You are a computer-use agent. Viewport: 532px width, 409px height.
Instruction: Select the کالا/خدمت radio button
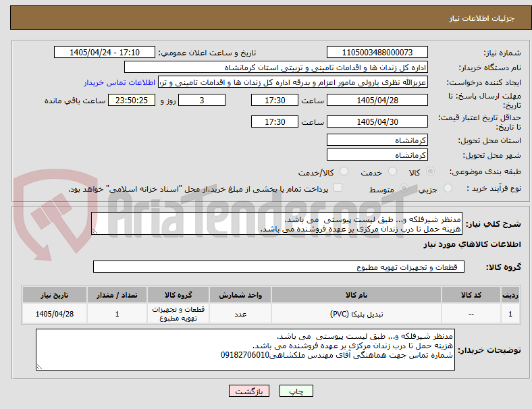[344, 171]
